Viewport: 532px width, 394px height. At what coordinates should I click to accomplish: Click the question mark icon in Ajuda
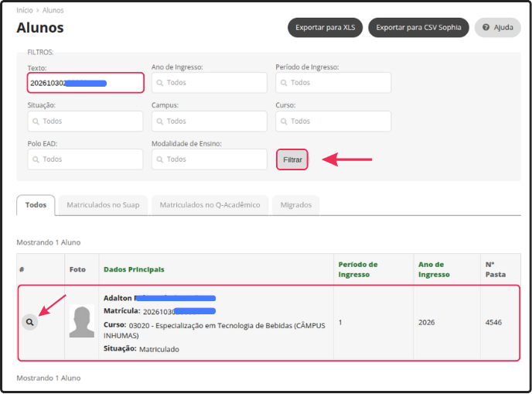point(486,28)
